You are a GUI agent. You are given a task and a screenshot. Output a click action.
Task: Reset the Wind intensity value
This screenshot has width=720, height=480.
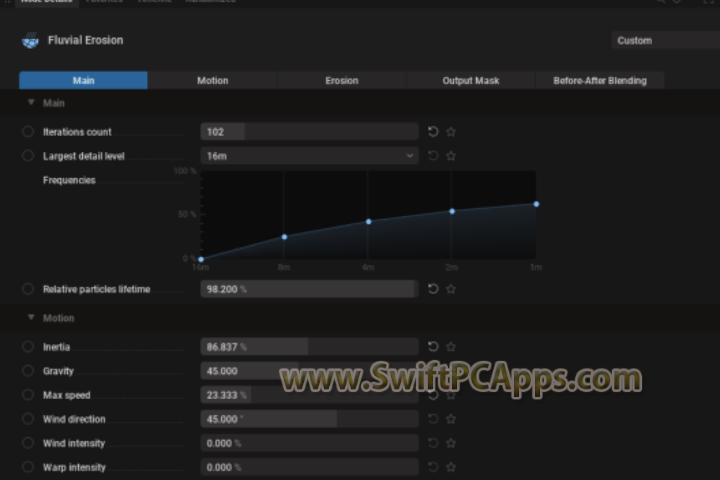click(433, 443)
